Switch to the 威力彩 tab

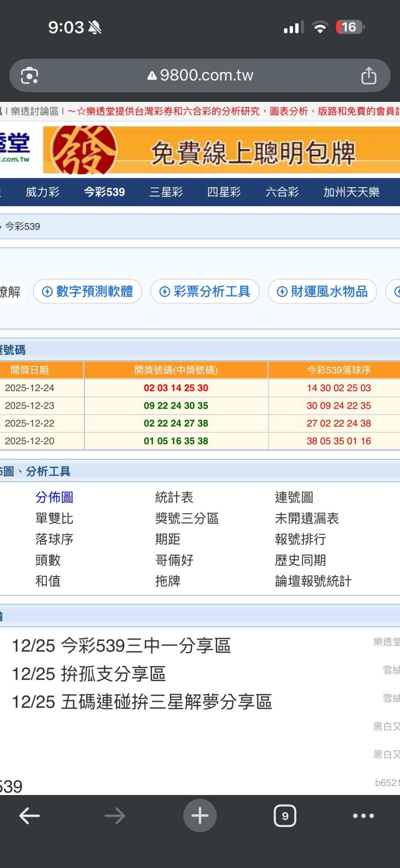(43, 192)
